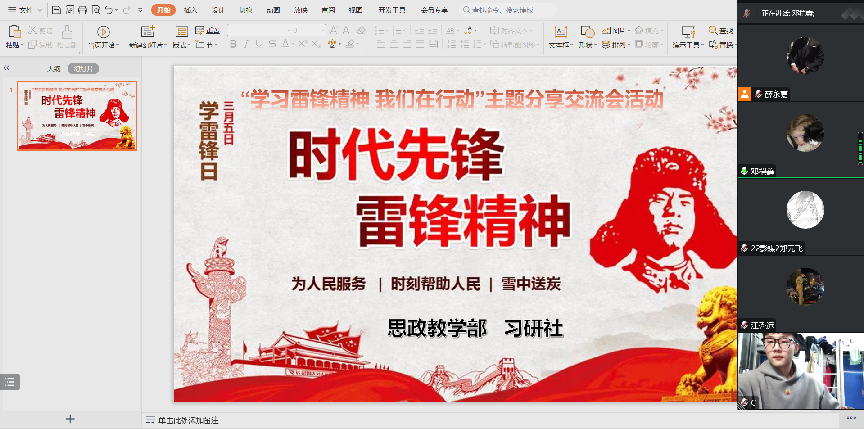Open the font color picker
864x429 pixels.
pos(286,45)
